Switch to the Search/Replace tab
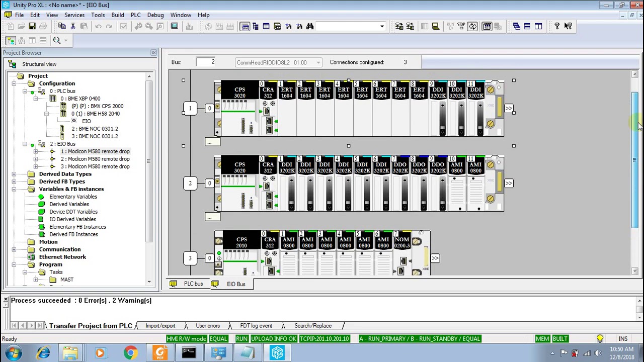Screen dimensions: 644x362 (x=313, y=326)
